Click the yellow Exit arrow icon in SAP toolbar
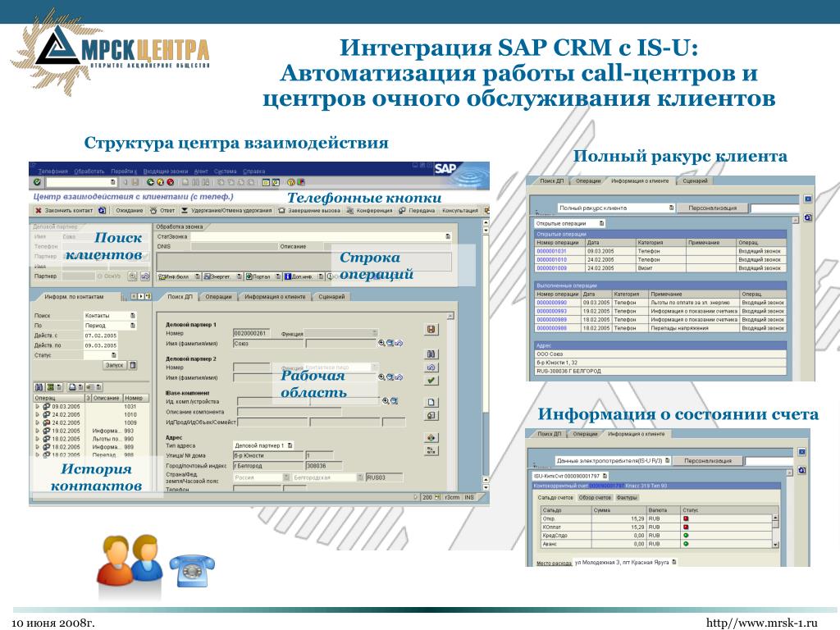This screenshot has height=630, width=840. click(160, 182)
